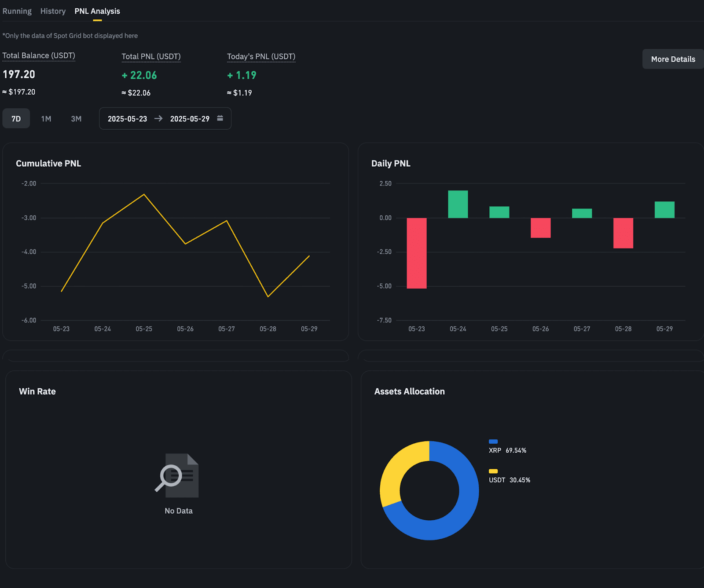Select the 7D time range filter
The height and width of the screenshot is (588, 704).
(x=16, y=118)
